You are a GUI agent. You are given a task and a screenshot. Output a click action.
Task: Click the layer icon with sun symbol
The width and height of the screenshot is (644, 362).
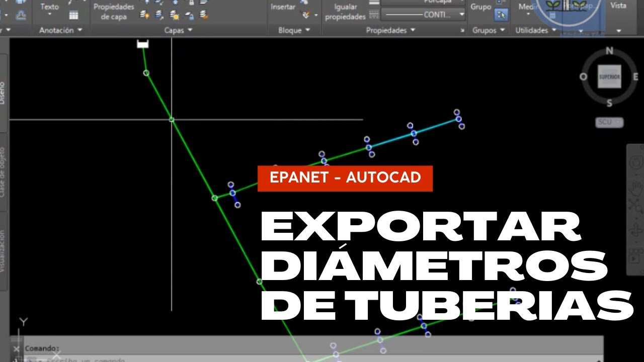click(174, 15)
